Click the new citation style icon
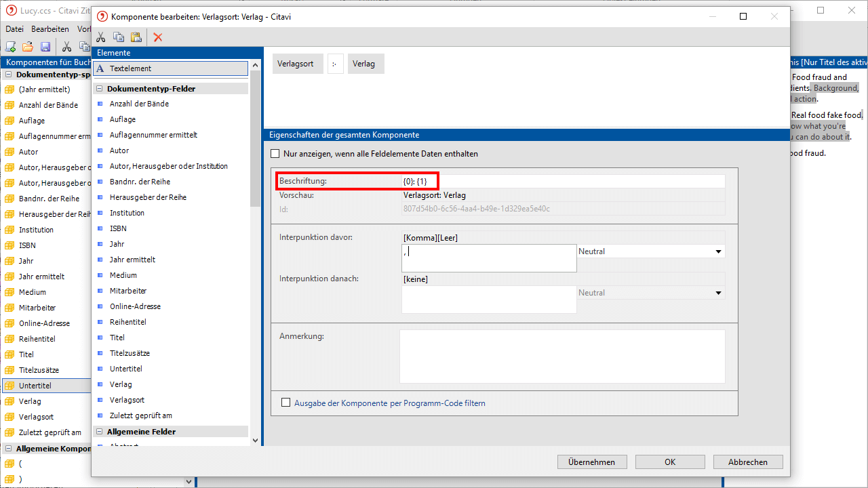The image size is (868, 488). coord(11,47)
